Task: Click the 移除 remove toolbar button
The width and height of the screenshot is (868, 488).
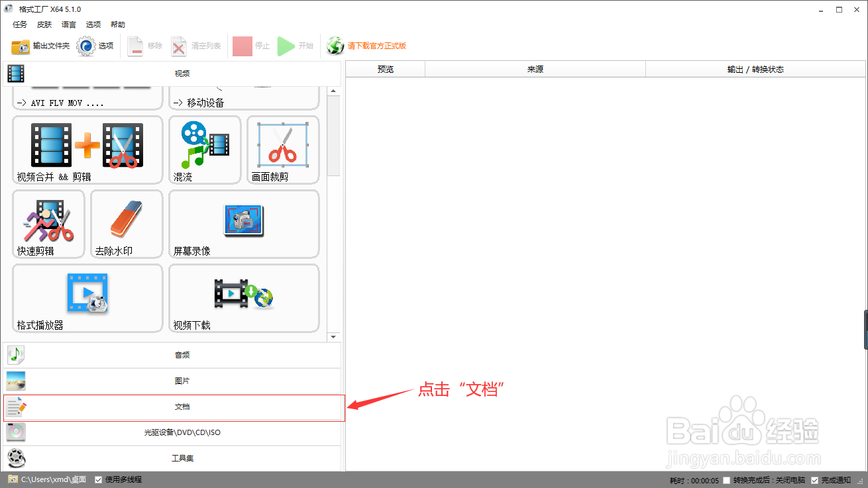Action: 145,46
